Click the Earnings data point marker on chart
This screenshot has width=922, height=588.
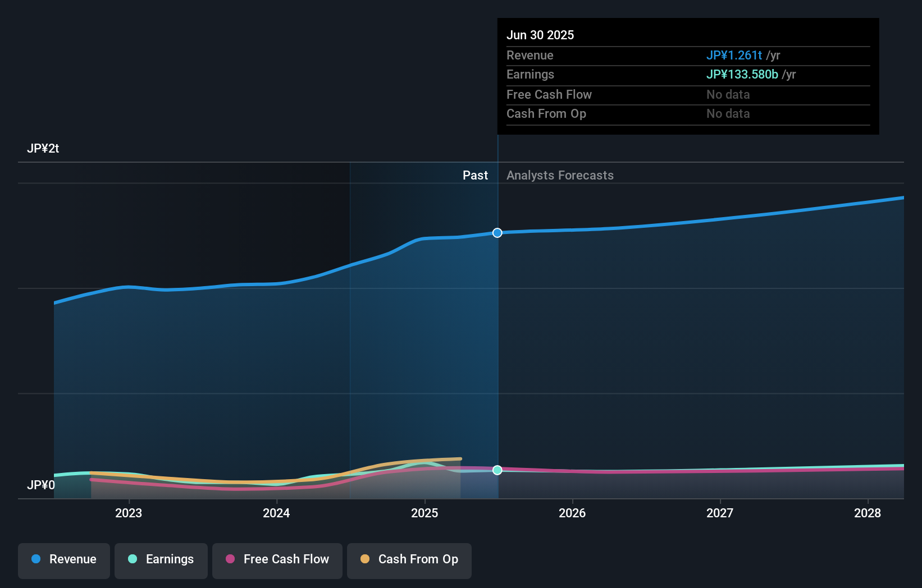(497, 470)
